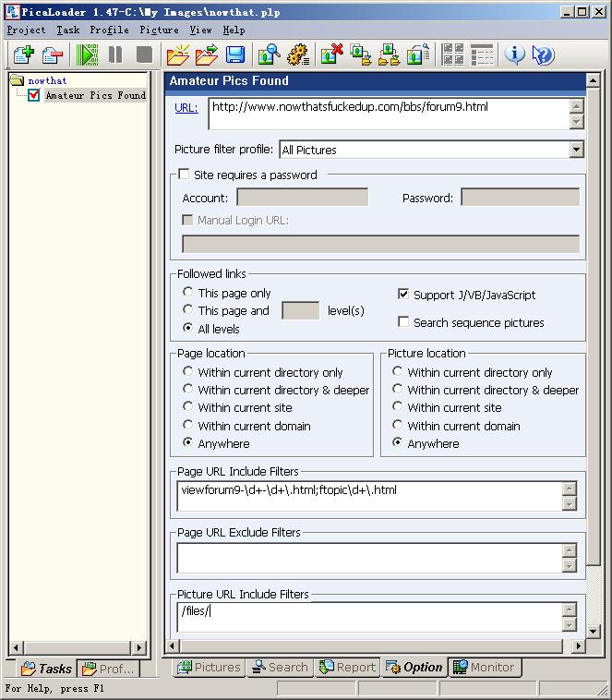Click the start task green play icon
612x700 pixels.
coord(87,54)
